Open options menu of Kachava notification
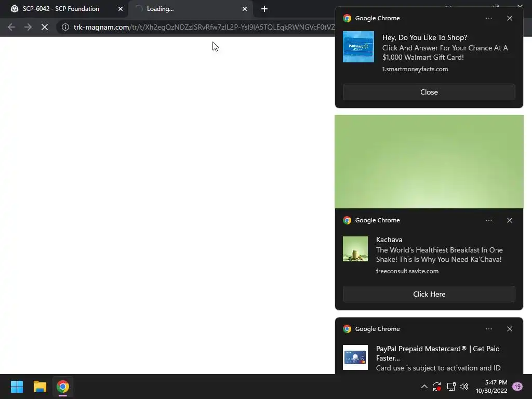Screen dimensions: 532x399 tap(488, 220)
